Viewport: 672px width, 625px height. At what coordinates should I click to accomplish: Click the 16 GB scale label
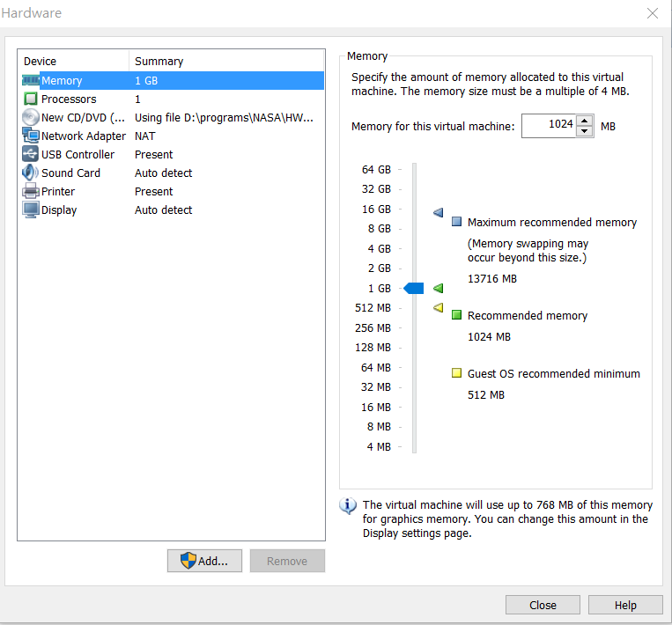point(376,209)
